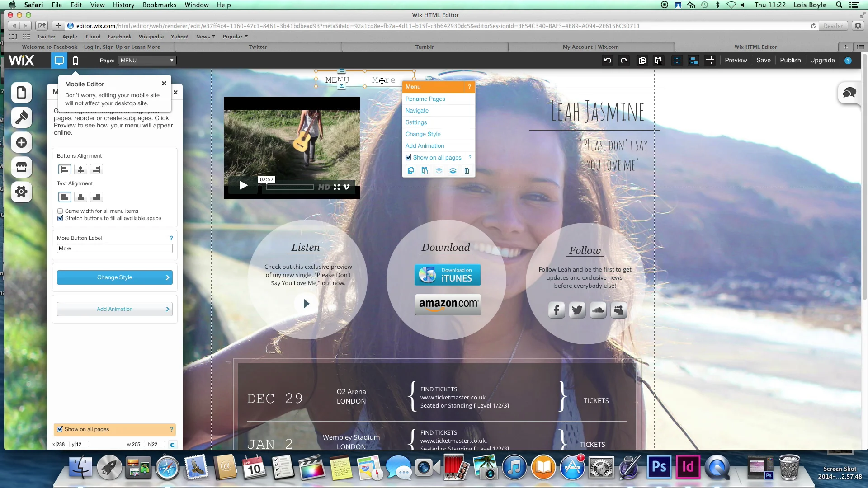This screenshot has height=488, width=868.
Task: Click the Upgrade button
Action: tap(822, 61)
